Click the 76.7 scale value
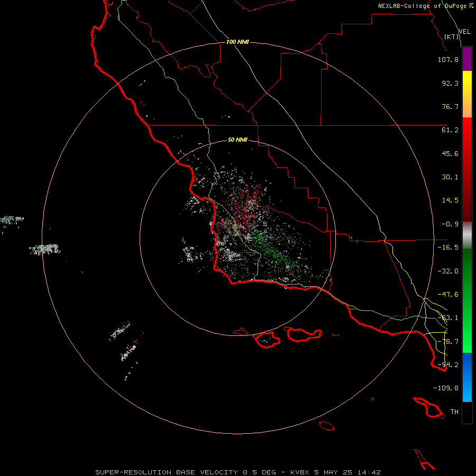This screenshot has width=476, height=476. pos(450,106)
